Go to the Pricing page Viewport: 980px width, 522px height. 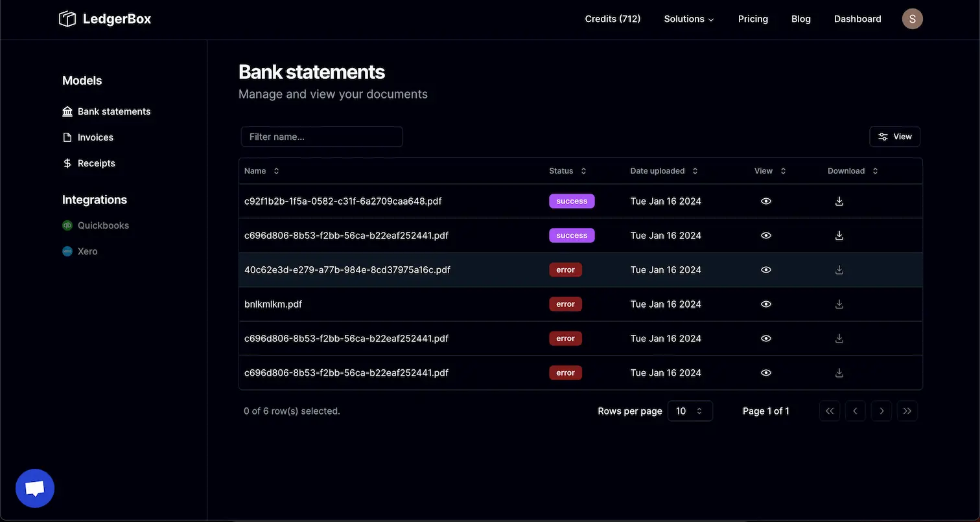pyautogui.click(x=752, y=19)
